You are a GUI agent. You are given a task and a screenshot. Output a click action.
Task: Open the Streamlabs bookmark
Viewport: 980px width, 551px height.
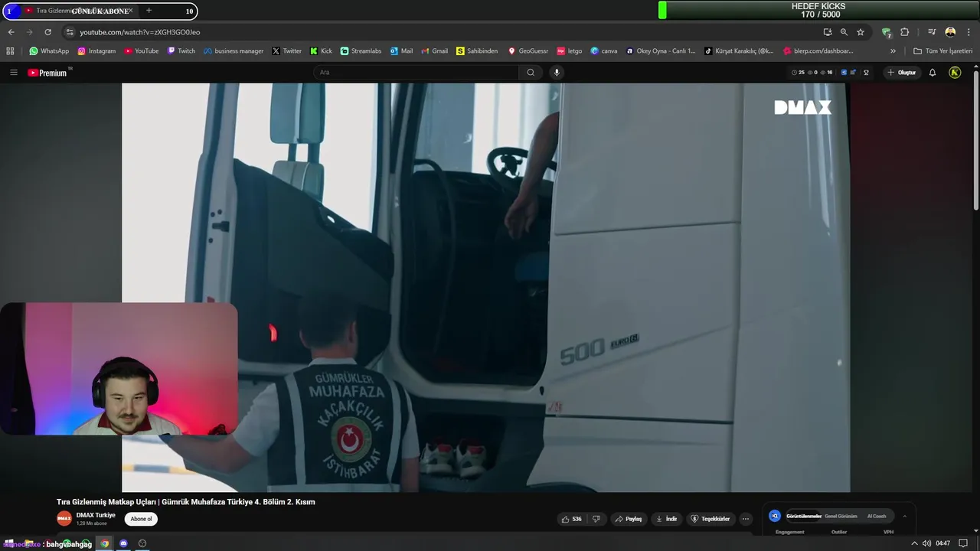(361, 51)
